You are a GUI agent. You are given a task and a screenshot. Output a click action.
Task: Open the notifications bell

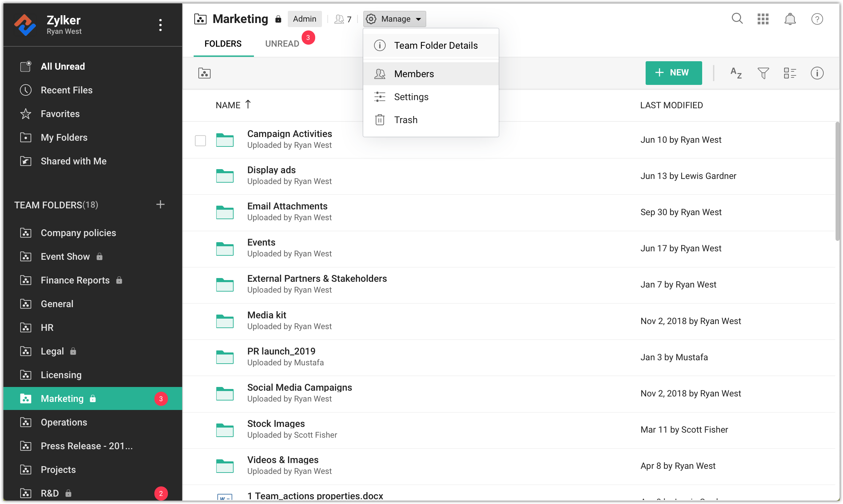pos(790,19)
